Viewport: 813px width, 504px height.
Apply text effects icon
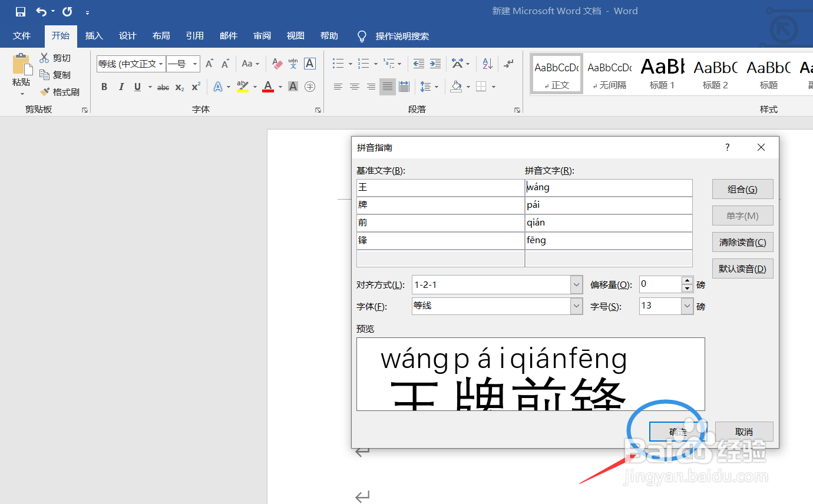[x=218, y=87]
